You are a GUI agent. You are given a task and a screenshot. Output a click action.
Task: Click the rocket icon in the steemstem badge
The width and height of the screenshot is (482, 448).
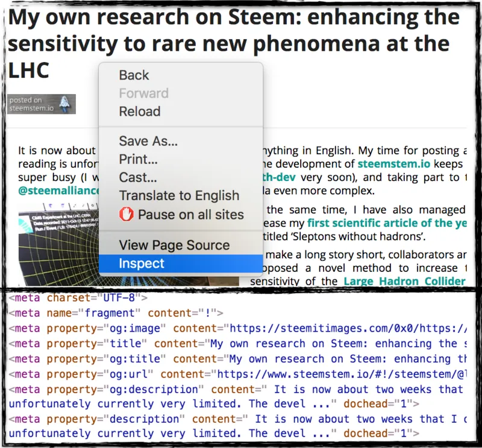click(64, 104)
